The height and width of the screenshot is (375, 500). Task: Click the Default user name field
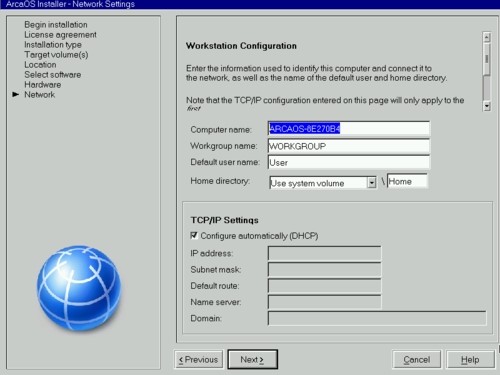(349, 162)
